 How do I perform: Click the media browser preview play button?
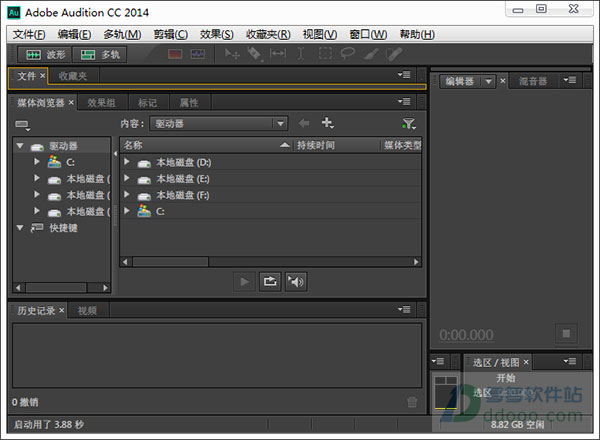pyautogui.click(x=245, y=282)
